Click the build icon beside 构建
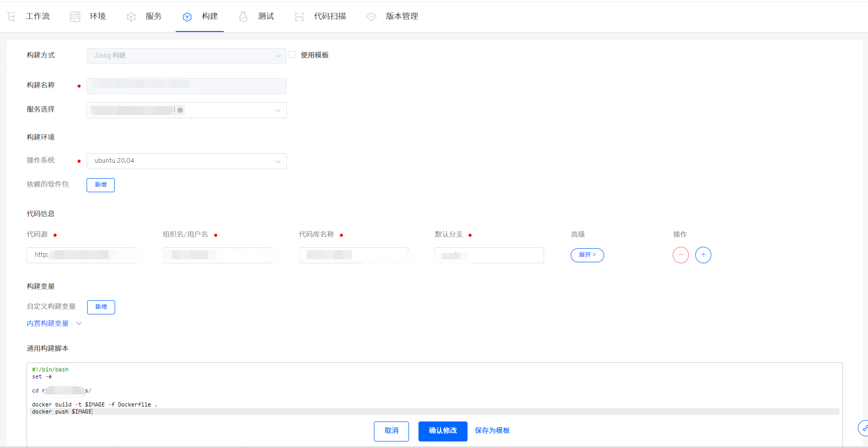 (x=187, y=17)
